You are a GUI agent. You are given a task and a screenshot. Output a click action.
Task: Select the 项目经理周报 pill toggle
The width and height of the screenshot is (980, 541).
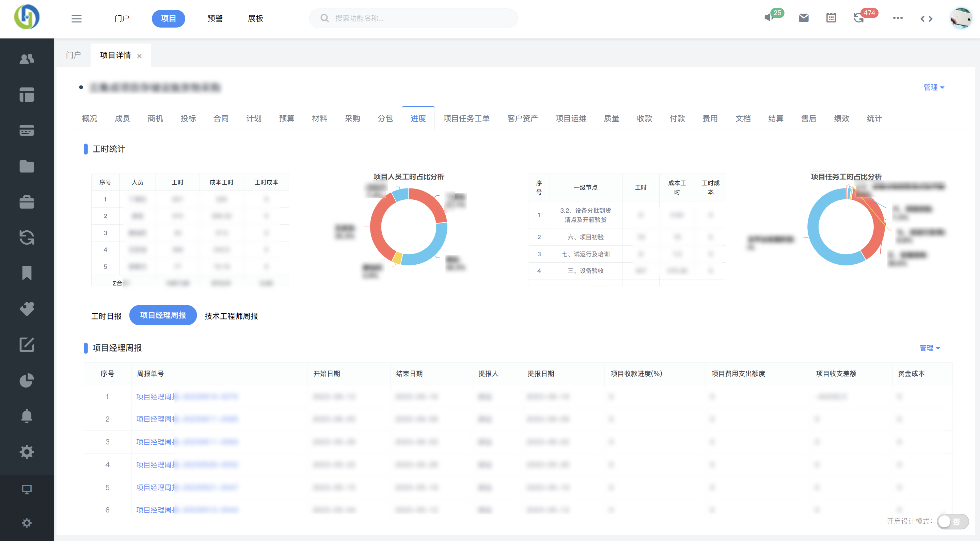tap(163, 315)
